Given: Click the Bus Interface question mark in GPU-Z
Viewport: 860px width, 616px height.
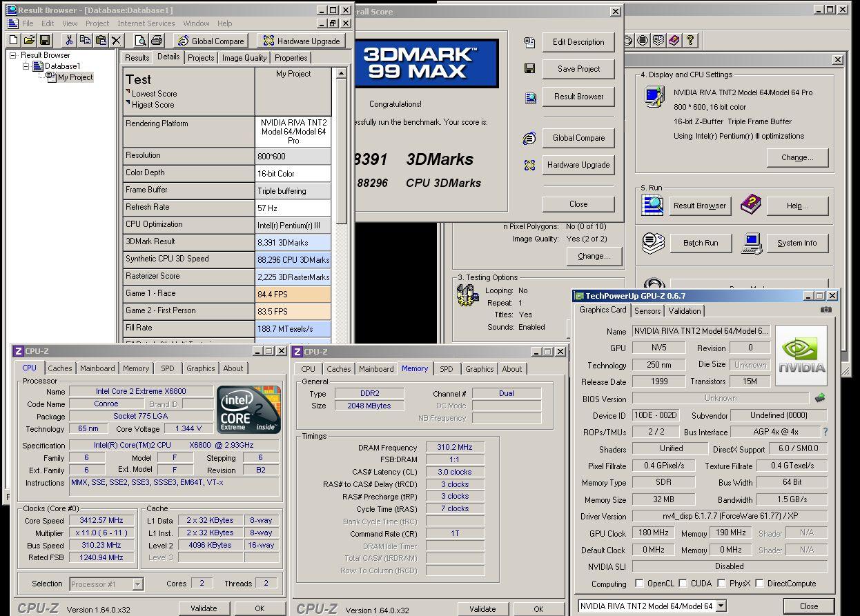Looking at the screenshot, I should pyautogui.click(x=825, y=432).
